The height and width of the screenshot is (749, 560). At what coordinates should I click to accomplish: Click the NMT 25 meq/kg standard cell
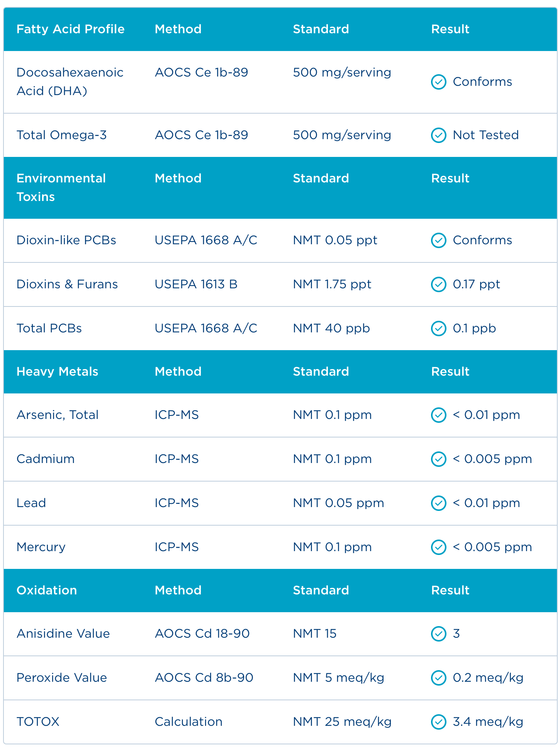(342, 722)
